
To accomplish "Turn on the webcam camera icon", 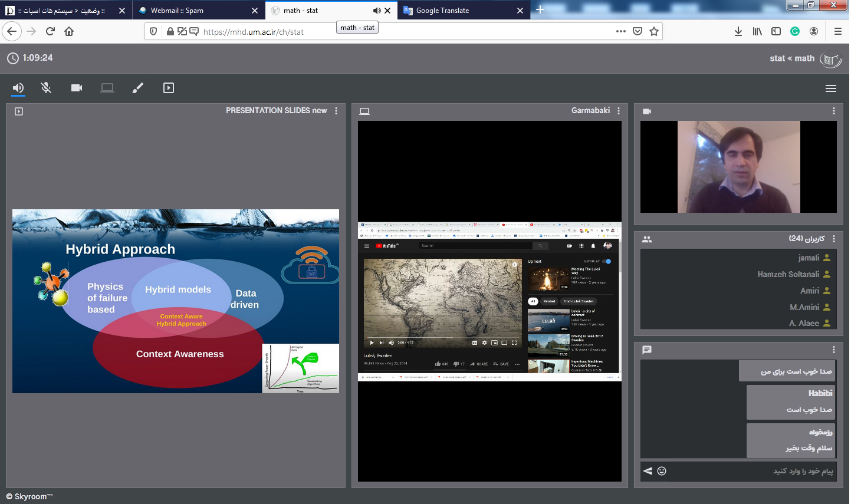I will tap(77, 88).
